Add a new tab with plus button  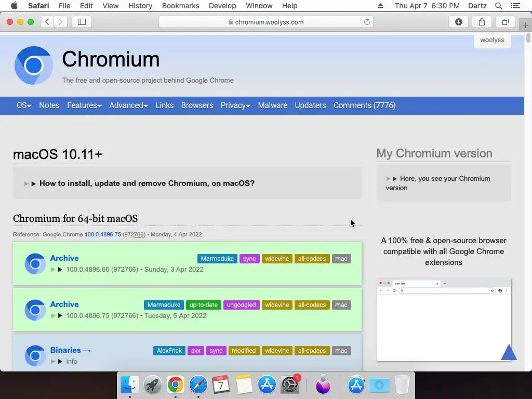coord(525,25)
